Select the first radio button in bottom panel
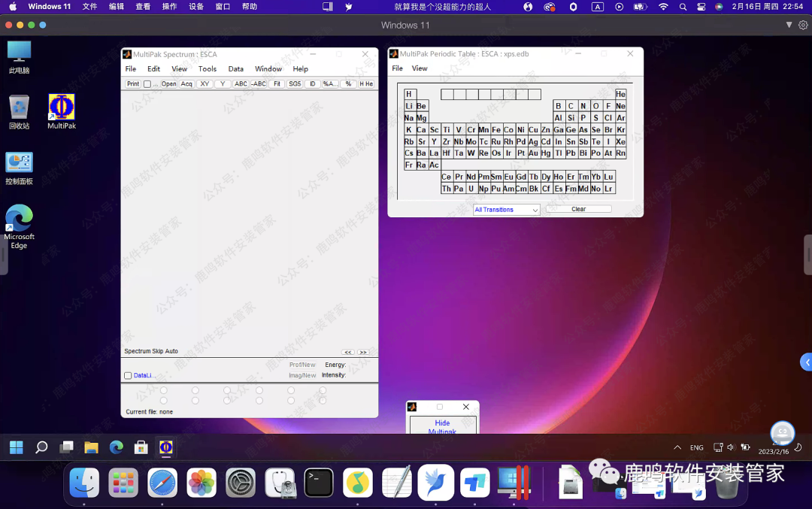This screenshot has height=509, width=812. tap(164, 390)
